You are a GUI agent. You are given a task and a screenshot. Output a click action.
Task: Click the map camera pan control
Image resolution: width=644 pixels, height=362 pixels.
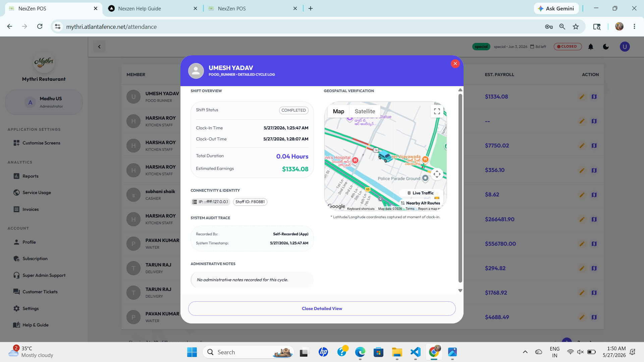point(437,174)
